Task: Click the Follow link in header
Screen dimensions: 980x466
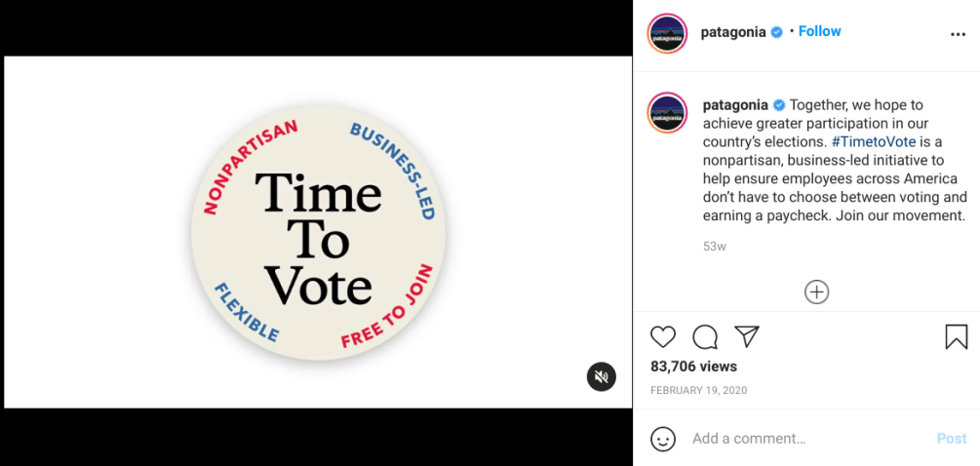Action: coord(819,31)
